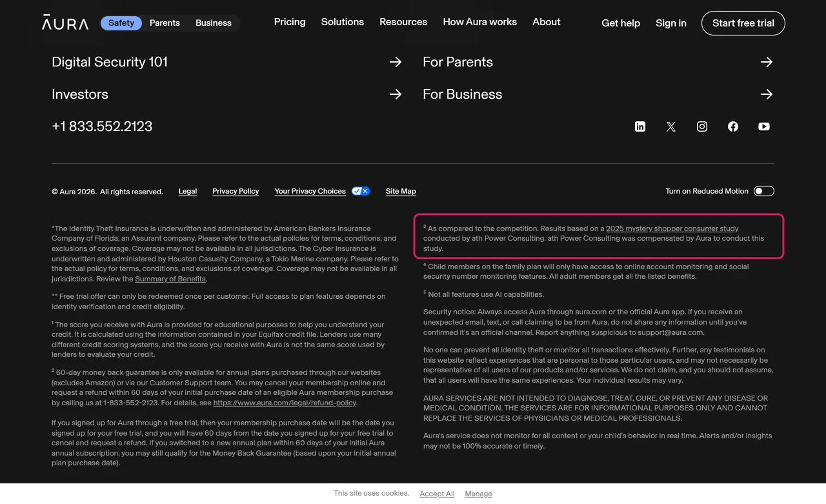Switch to the Parents segment
The width and height of the screenshot is (826, 504).
(x=165, y=23)
